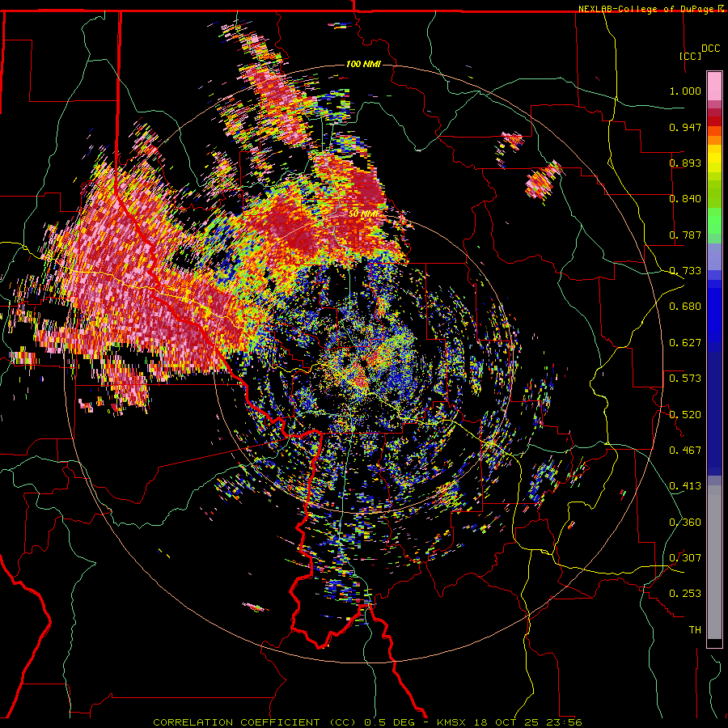Click the 0.787 scale value
Viewport: 728px width, 728px height.
point(685,235)
